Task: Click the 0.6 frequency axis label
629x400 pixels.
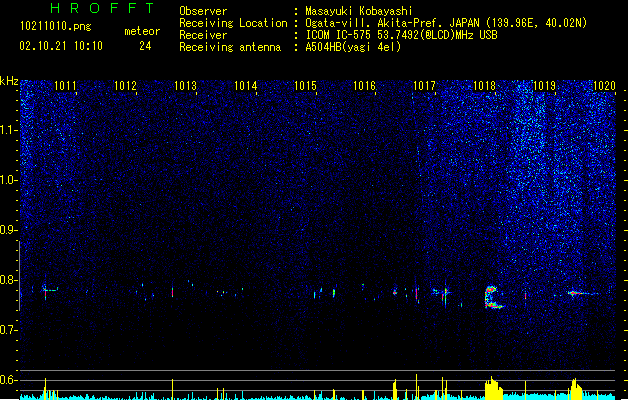Action: point(9,380)
